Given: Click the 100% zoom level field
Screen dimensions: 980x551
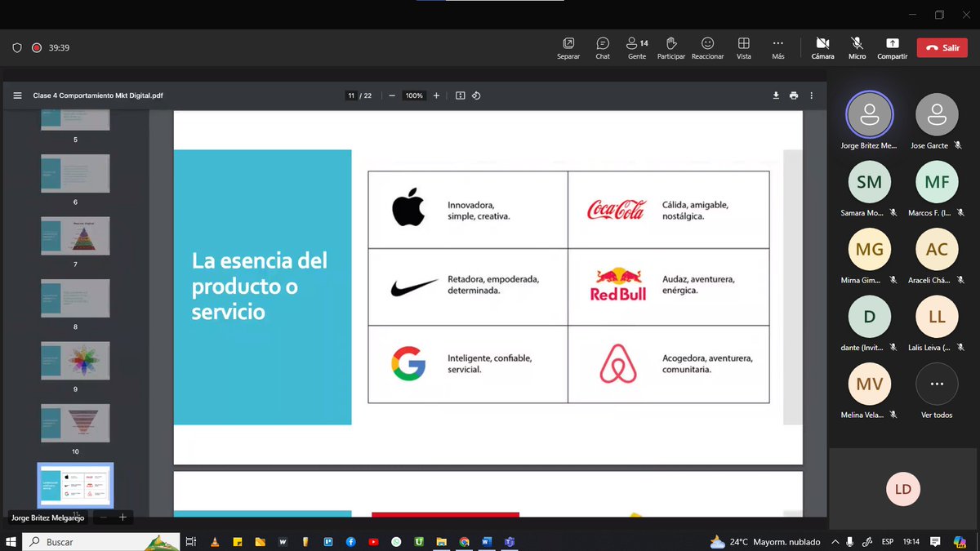Looking at the screenshot, I should point(414,96).
